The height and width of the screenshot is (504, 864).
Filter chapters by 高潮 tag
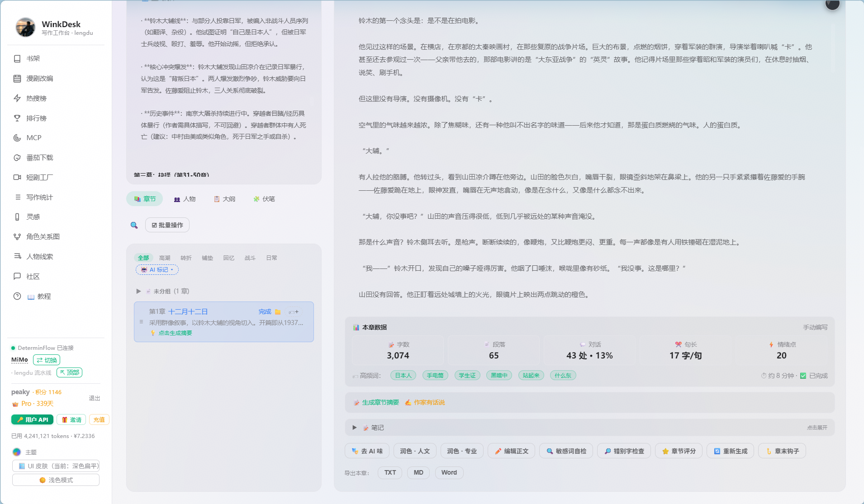tap(165, 258)
